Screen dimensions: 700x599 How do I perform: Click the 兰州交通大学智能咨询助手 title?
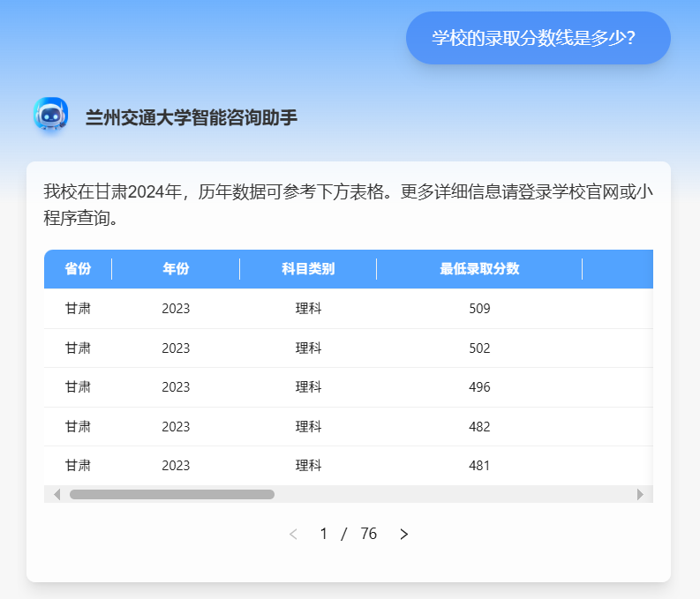tap(192, 117)
